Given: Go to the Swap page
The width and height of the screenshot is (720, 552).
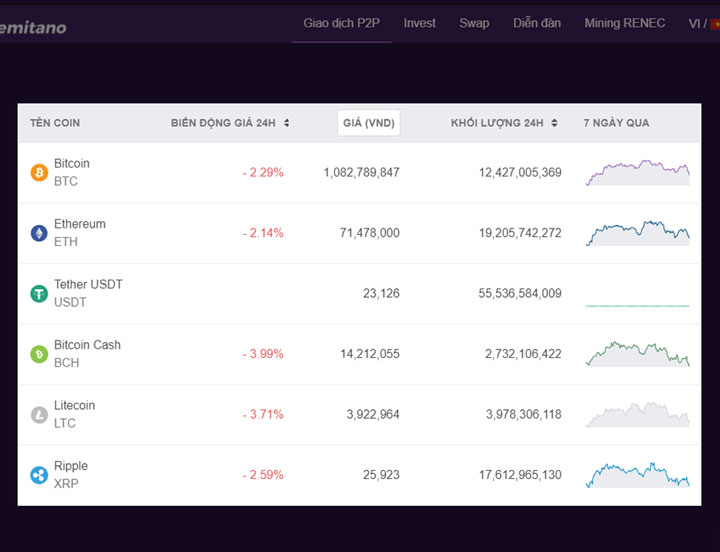Looking at the screenshot, I should click(x=474, y=23).
